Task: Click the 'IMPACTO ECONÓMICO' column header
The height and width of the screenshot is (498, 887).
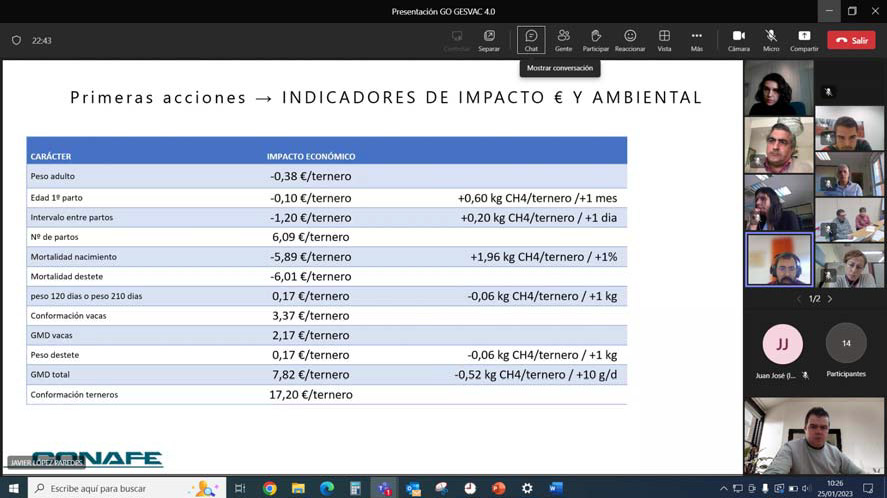Action: [x=311, y=156]
